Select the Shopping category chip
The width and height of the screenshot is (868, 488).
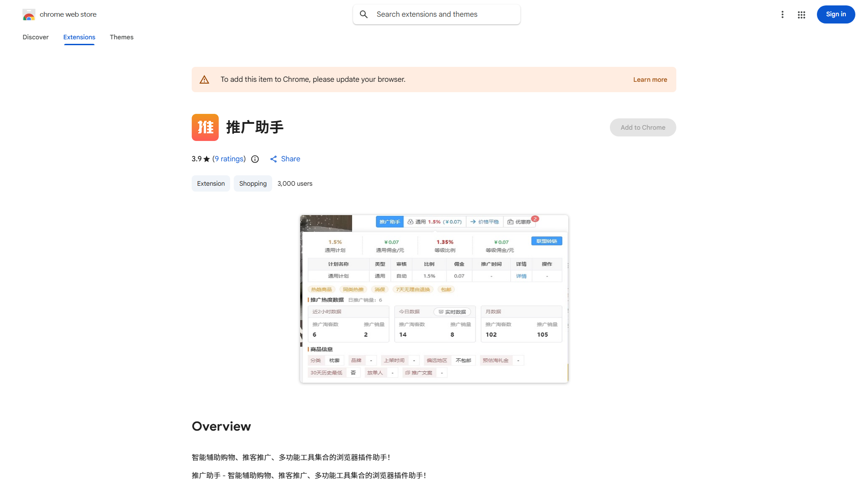pyautogui.click(x=252, y=183)
